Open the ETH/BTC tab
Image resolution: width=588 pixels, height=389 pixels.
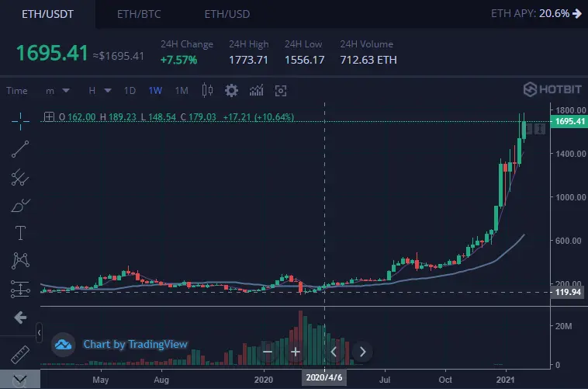[139, 14]
